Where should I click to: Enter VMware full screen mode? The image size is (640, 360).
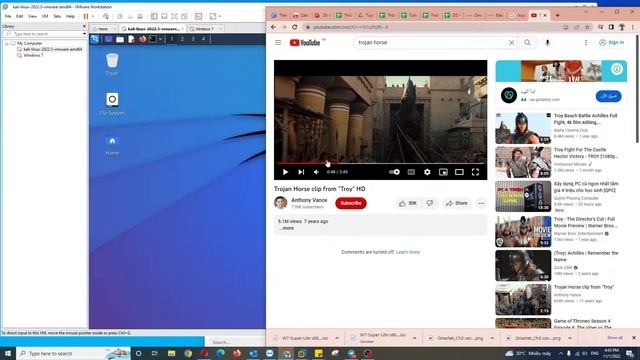(175, 16)
